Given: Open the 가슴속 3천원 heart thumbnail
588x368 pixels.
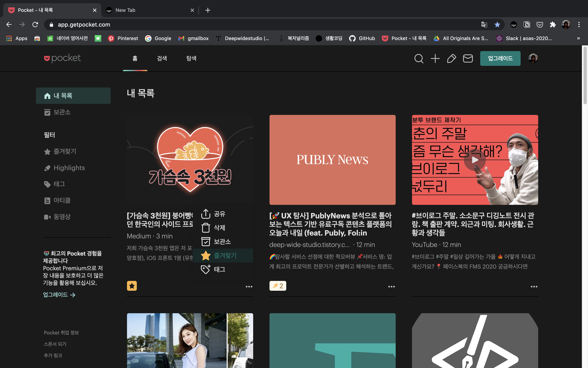Looking at the screenshot, I should click(x=190, y=160).
